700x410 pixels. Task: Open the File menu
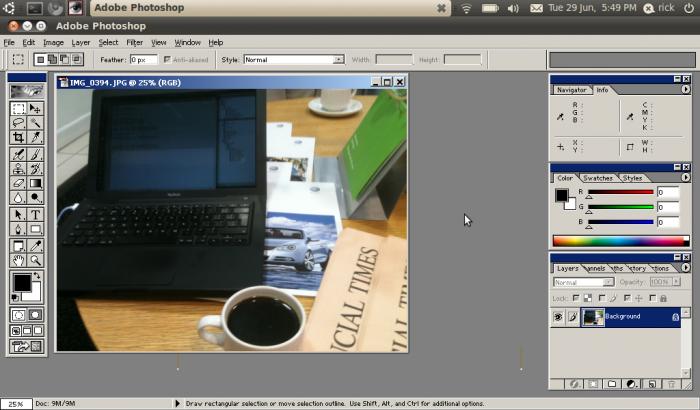point(9,42)
